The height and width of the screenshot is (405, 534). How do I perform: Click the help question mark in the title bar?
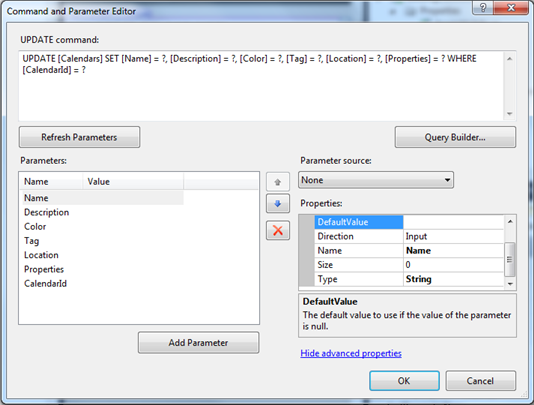tap(483, 7)
